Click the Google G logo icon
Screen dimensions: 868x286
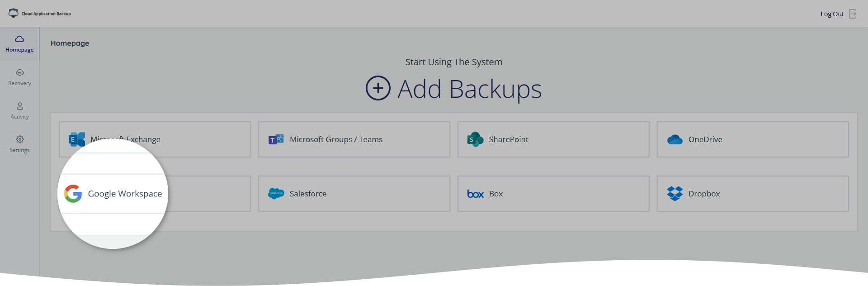coord(73,194)
